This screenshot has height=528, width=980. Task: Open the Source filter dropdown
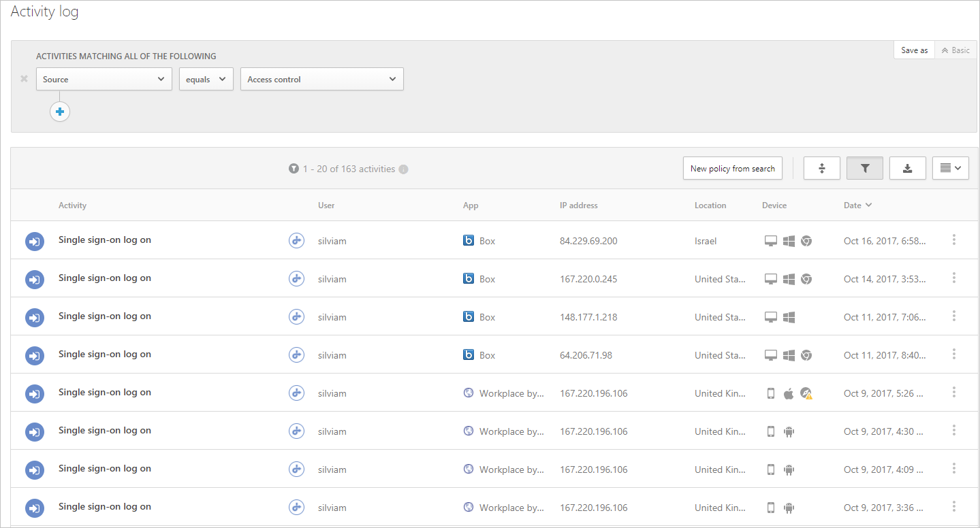[104, 79]
